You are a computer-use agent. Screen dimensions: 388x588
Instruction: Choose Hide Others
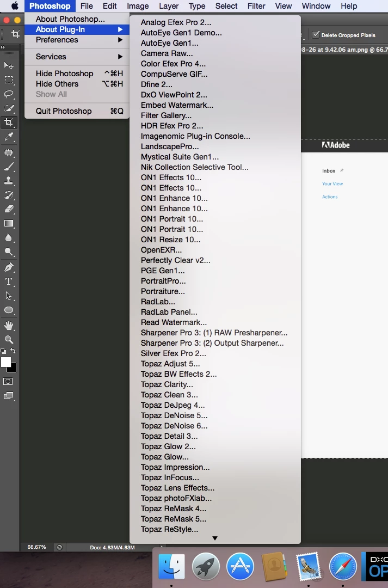point(77,84)
